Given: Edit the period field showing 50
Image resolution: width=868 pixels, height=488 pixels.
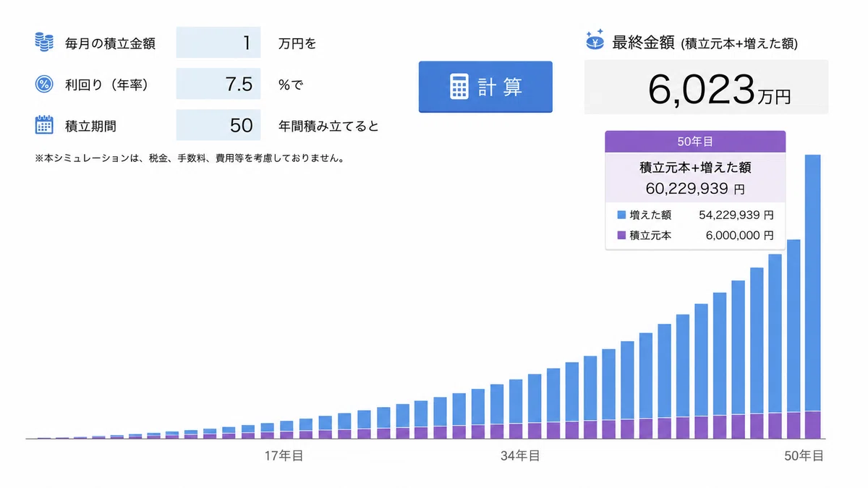Looking at the screenshot, I should [x=218, y=125].
